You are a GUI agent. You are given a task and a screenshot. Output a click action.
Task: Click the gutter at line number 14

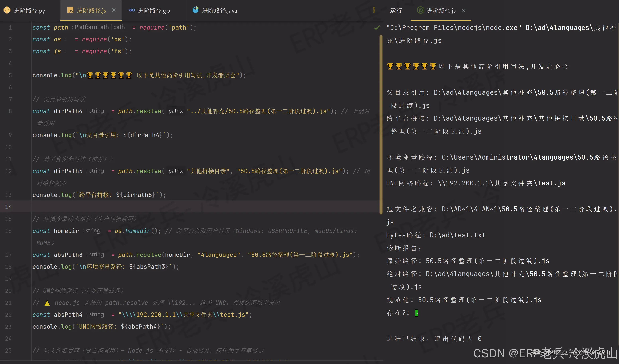(8, 207)
